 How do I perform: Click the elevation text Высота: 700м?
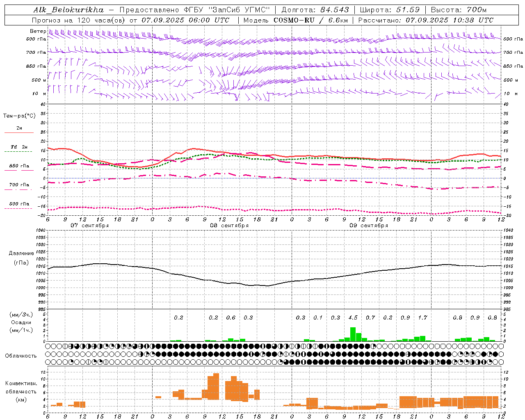coord(459,10)
